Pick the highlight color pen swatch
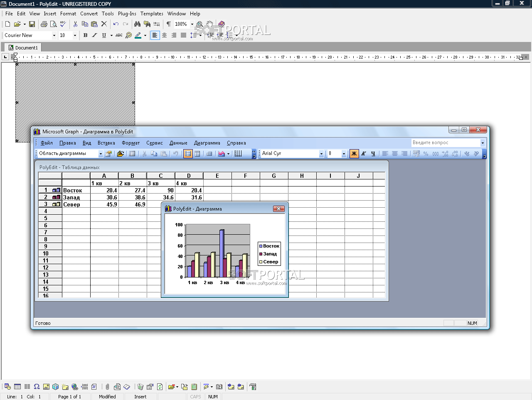 (138, 35)
